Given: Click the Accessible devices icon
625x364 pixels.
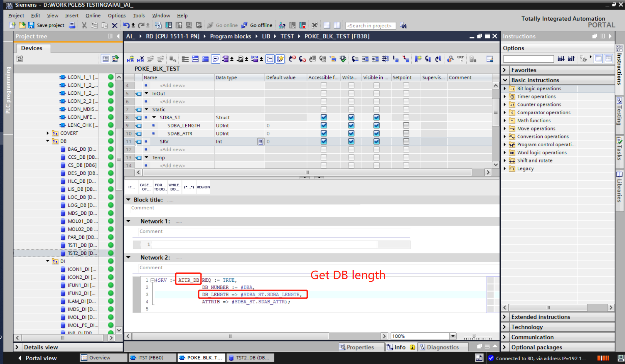Looking at the screenshot, I should [282, 25].
